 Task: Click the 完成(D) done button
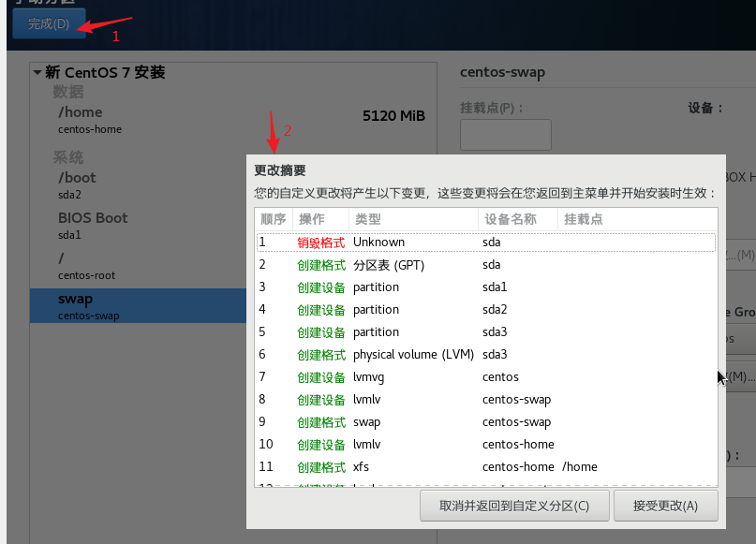pyautogui.click(x=49, y=23)
